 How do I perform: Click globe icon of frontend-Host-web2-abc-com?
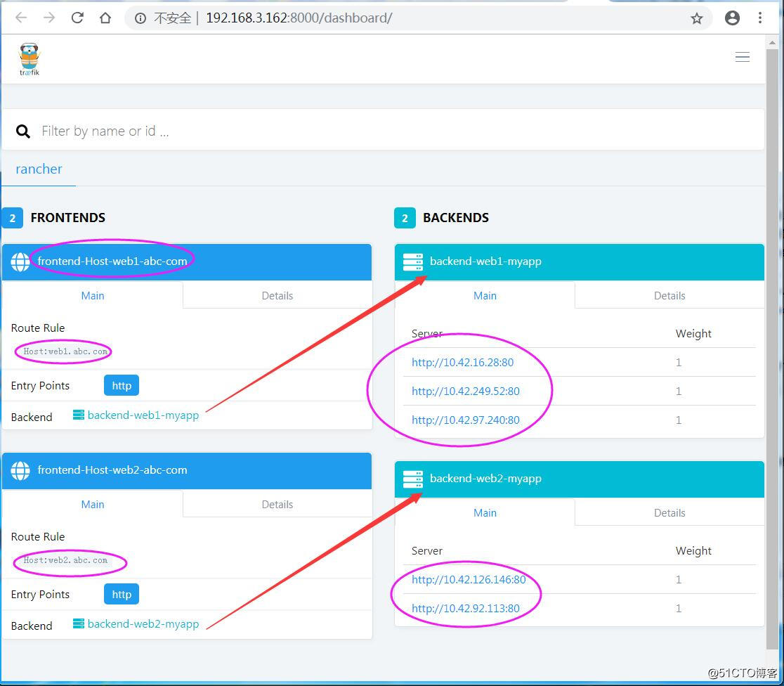20,470
